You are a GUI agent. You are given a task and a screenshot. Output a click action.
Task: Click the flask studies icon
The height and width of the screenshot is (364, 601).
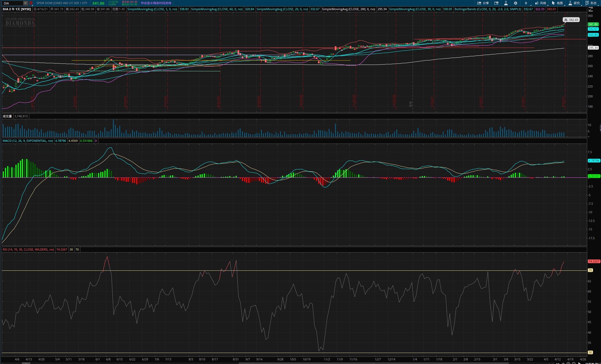point(506,3)
